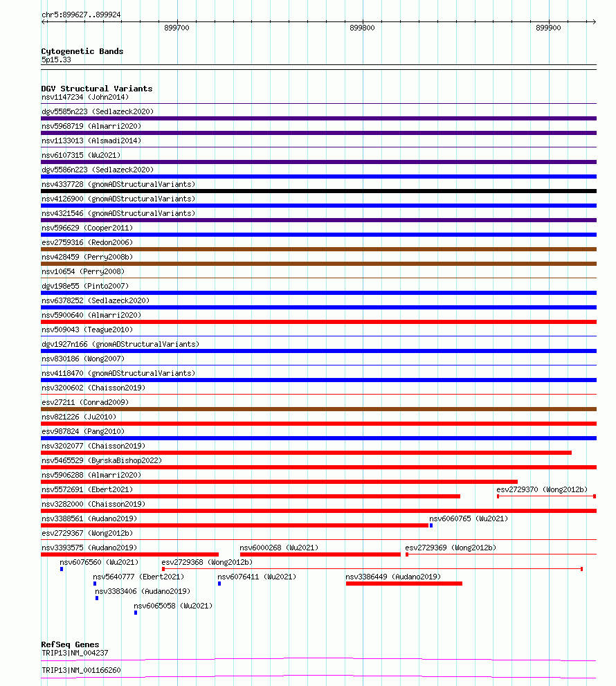Screen dimensions: 616x686
Task: Click the 899800 ruler position
Action: coord(362,28)
